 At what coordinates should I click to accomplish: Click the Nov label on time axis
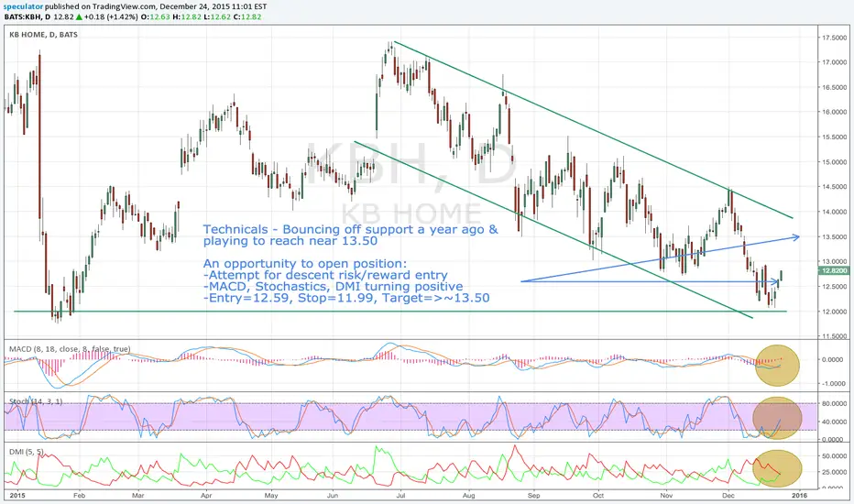click(666, 496)
